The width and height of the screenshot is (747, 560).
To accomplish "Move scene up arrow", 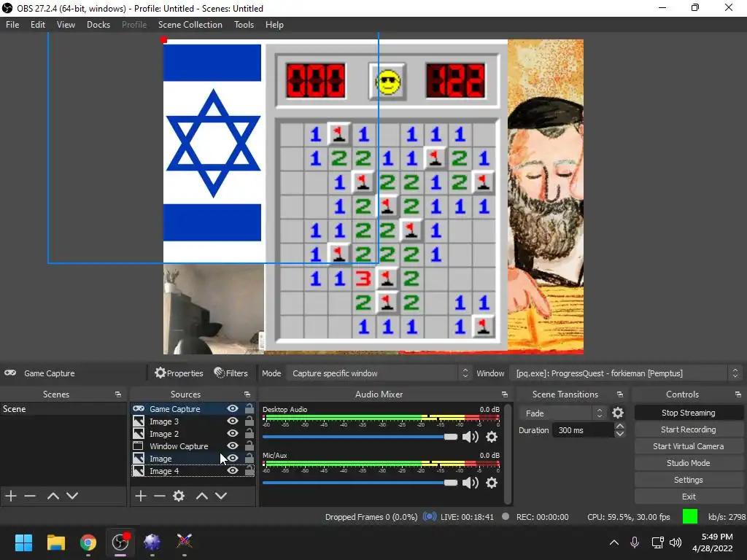I will (x=53, y=496).
